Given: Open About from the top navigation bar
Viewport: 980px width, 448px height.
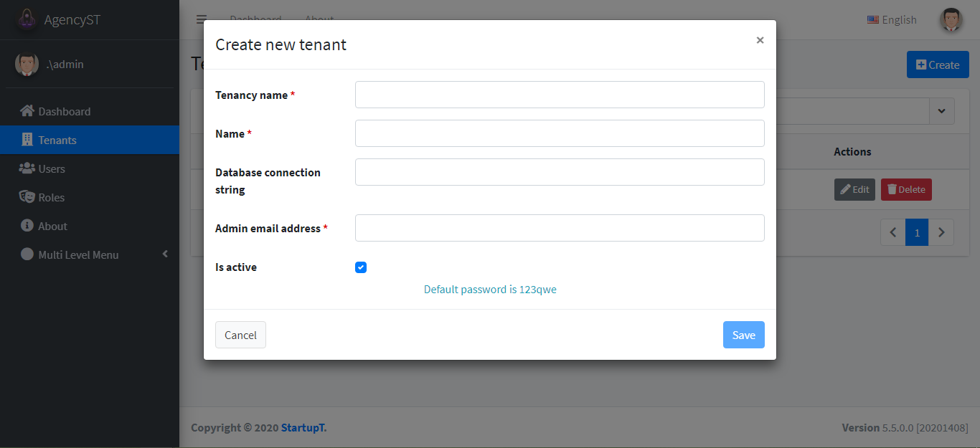Looking at the screenshot, I should [319, 19].
